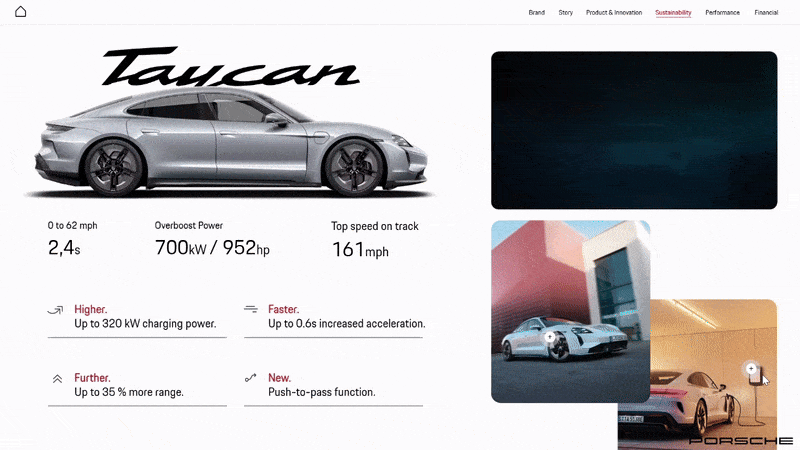Open the Brand menu item
The width and height of the screenshot is (800, 450).
[536, 13]
